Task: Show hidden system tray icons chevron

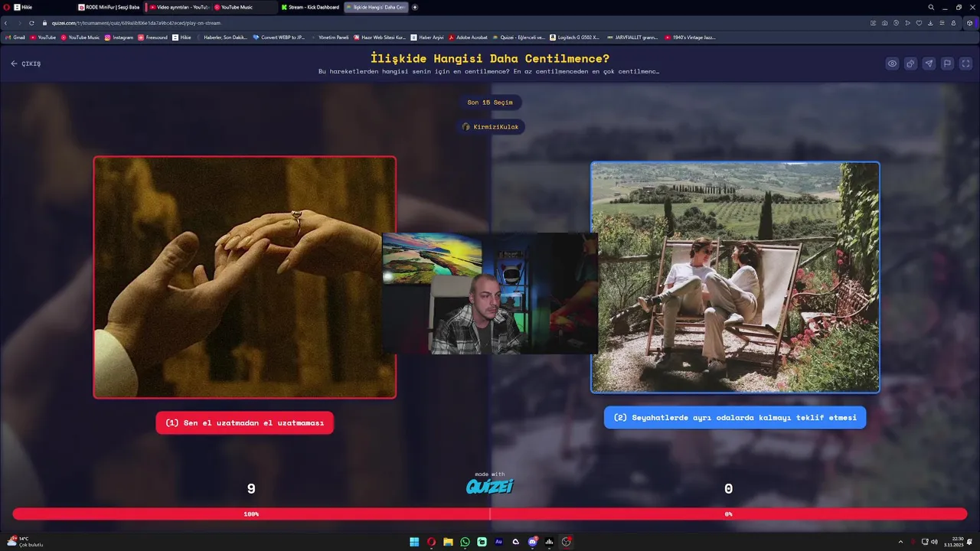Action: [900, 542]
